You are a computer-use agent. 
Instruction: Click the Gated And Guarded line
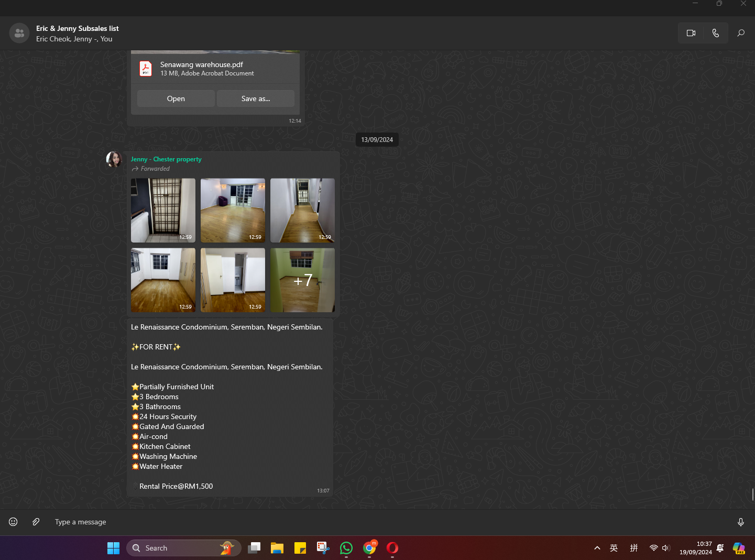[x=168, y=426]
